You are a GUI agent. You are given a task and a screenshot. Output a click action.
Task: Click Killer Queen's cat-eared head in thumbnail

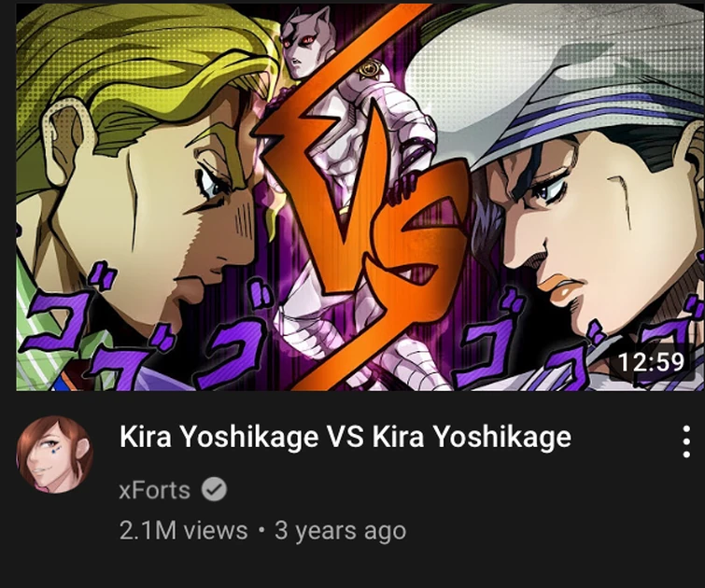[x=304, y=43]
